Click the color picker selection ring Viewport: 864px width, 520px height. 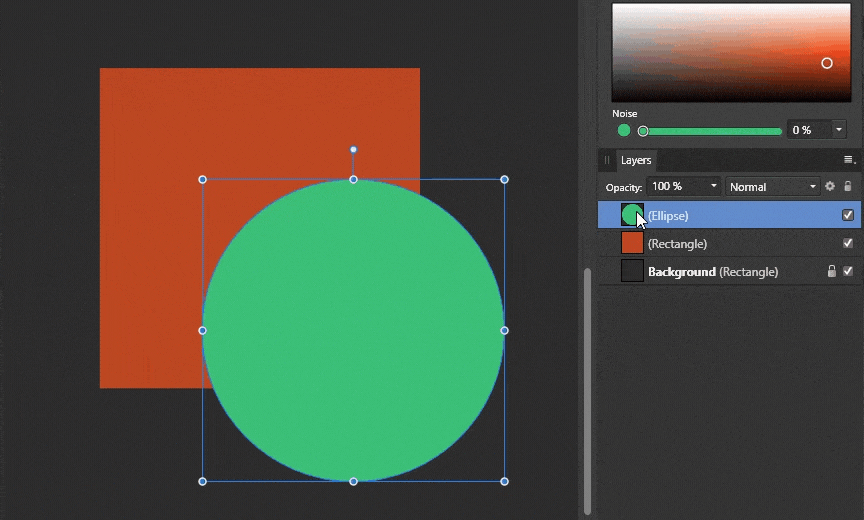click(827, 63)
